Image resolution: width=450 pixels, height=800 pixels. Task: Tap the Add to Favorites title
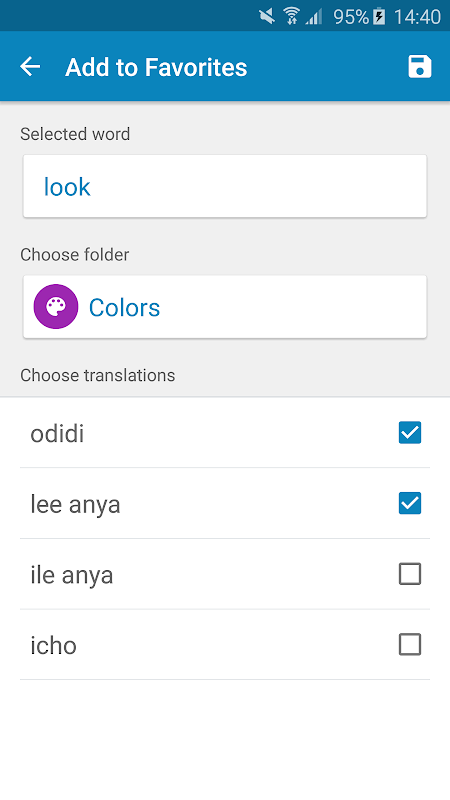[156, 67]
